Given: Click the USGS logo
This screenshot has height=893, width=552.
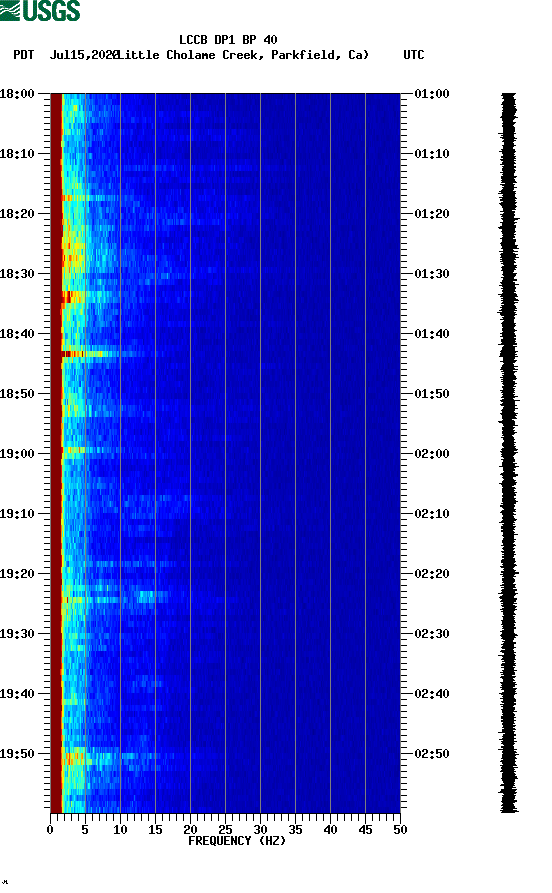Looking at the screenshot, I should [x=40, y=10].
